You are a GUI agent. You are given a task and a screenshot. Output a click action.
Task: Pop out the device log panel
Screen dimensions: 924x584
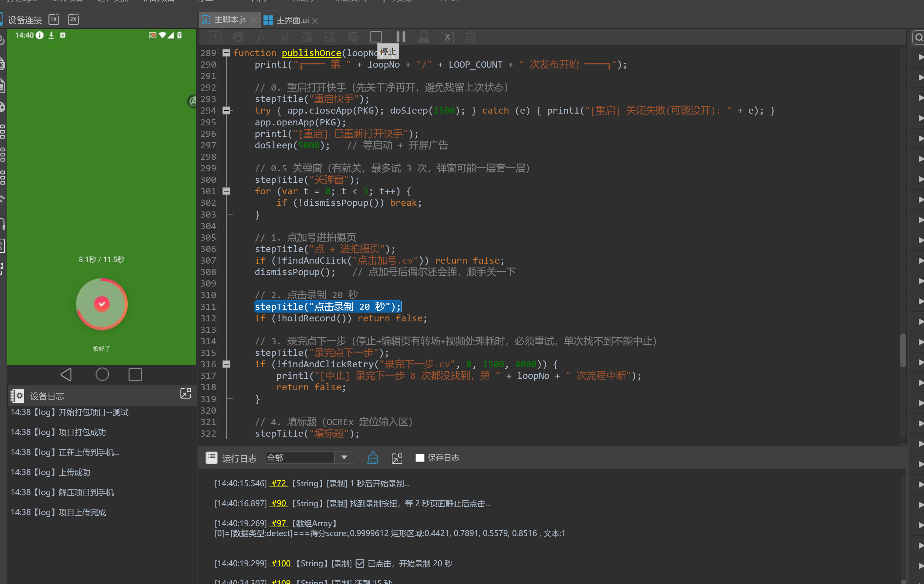pos(186,393)
